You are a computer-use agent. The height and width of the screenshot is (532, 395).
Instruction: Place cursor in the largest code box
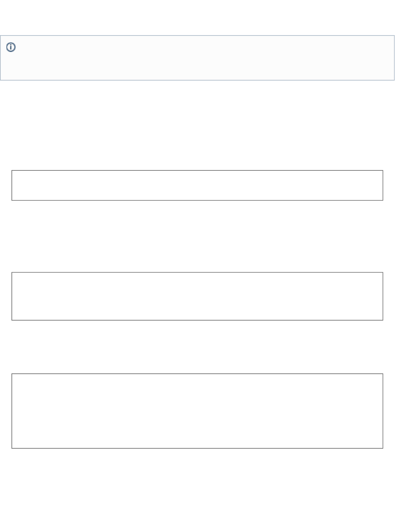(197, 411)
